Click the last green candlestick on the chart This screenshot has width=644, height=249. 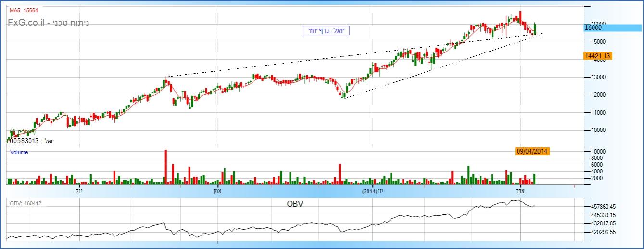tap(534, 29)
